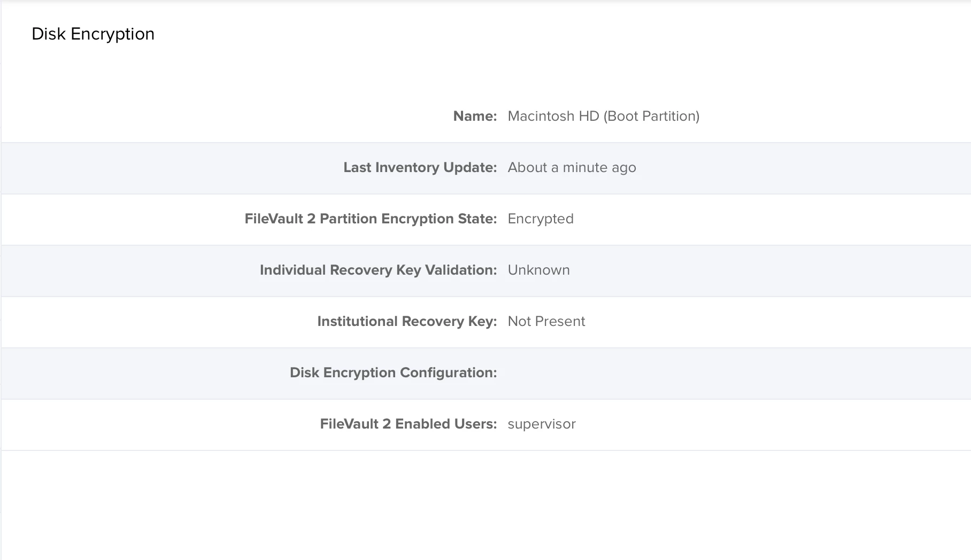Click the FileVault 2 Enabled Users row background
This screenshot has width=971, height=560.
[x=485, y=424]
